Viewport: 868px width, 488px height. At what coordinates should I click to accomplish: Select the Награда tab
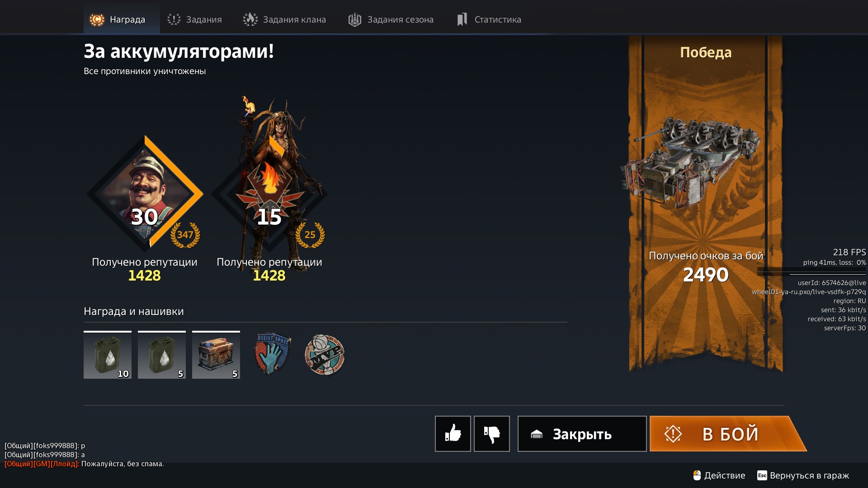pos(122,19)
